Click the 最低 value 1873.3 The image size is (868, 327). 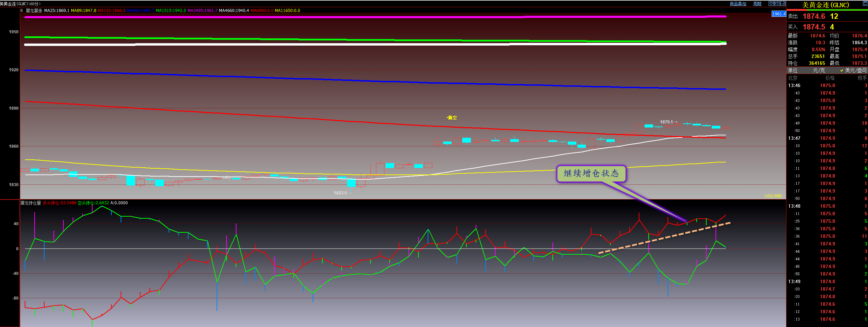coord(859,63)
